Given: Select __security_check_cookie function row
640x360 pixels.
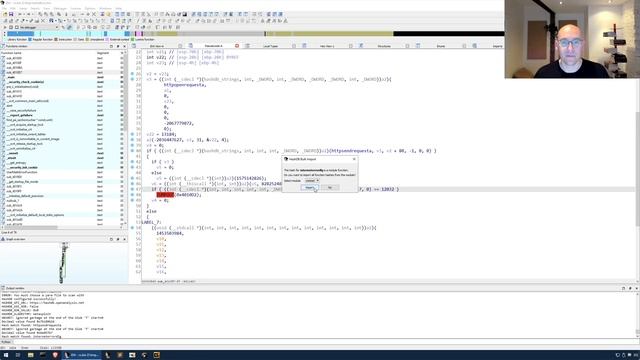Looking at the screenshot, I should [x=63, y=82].
